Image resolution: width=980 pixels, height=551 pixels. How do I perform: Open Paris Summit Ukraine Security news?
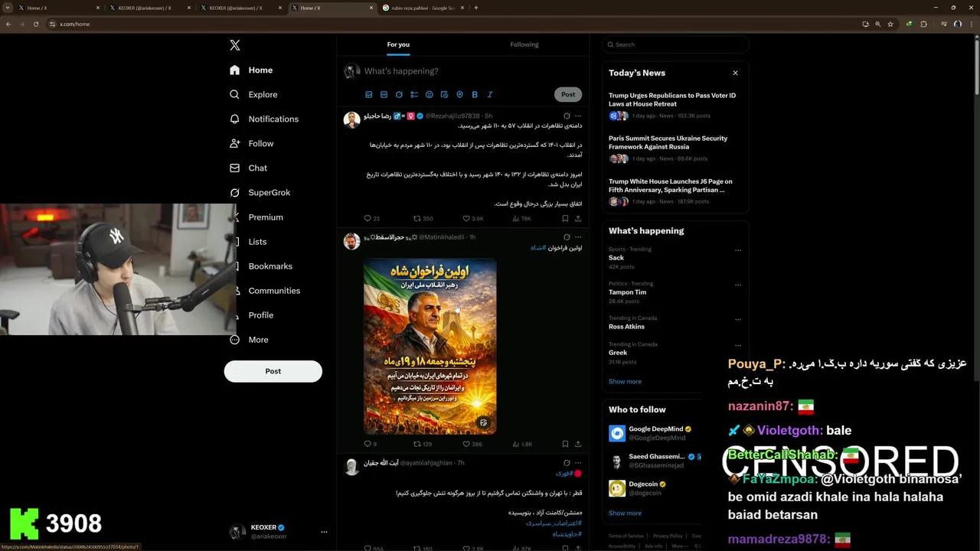pos(674,148)
